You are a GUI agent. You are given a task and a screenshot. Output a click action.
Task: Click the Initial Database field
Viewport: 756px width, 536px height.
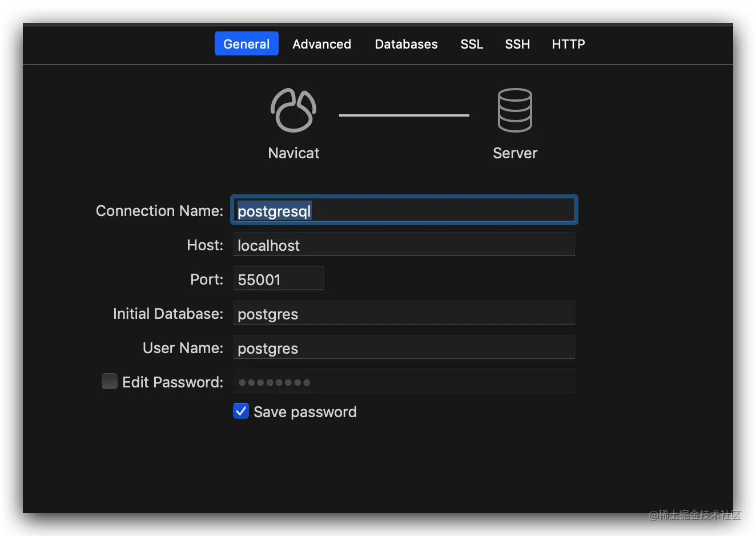click(404, 313)
